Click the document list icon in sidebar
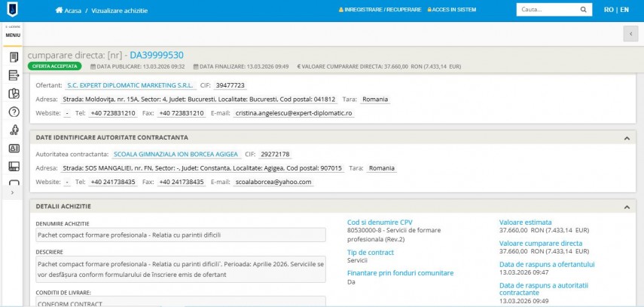 click(x=13, y=57)
